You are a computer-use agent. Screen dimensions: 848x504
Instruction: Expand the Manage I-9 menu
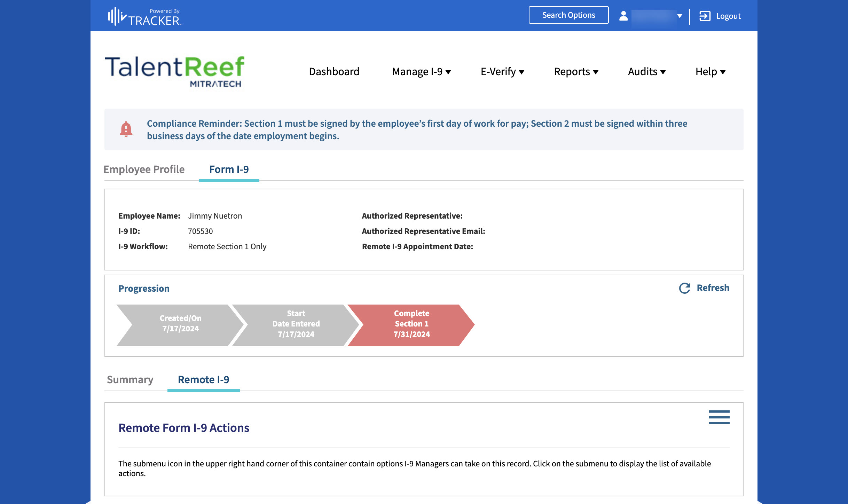click(x=421, y=72)
